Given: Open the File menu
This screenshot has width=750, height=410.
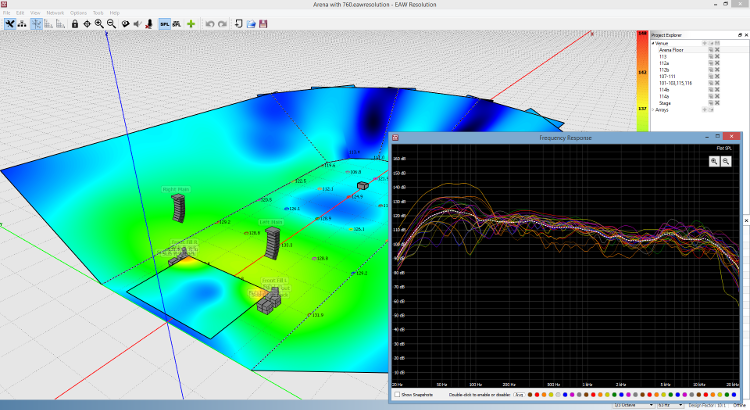Looking at the screenshot, I should click(7, 13).
